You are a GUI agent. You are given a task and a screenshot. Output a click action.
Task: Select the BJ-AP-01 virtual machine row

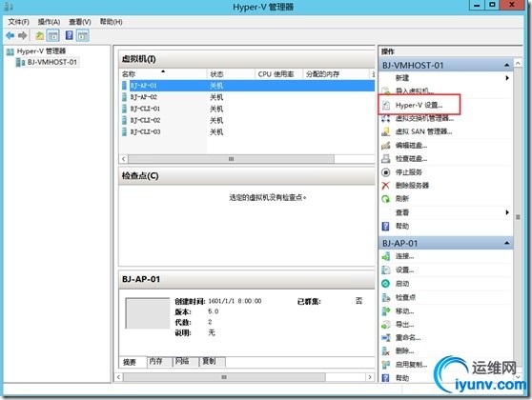(247, 86)
